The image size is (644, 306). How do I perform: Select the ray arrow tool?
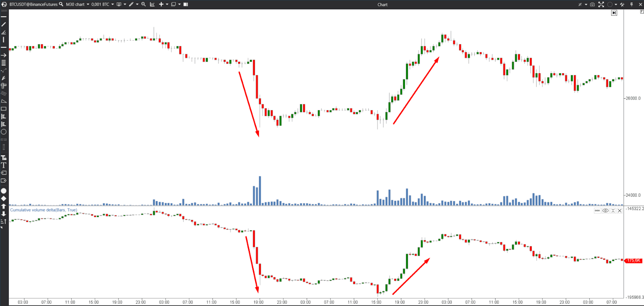click(4, 55)
